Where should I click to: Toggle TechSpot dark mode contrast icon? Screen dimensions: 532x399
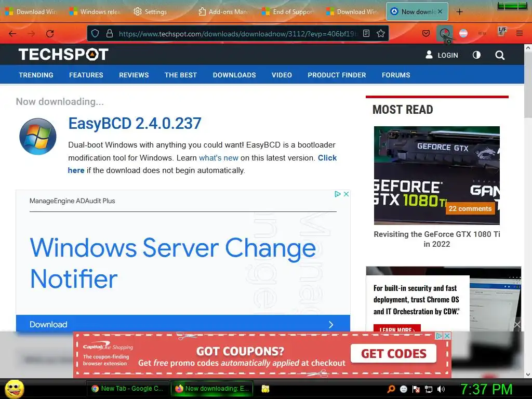coord(476,55)
